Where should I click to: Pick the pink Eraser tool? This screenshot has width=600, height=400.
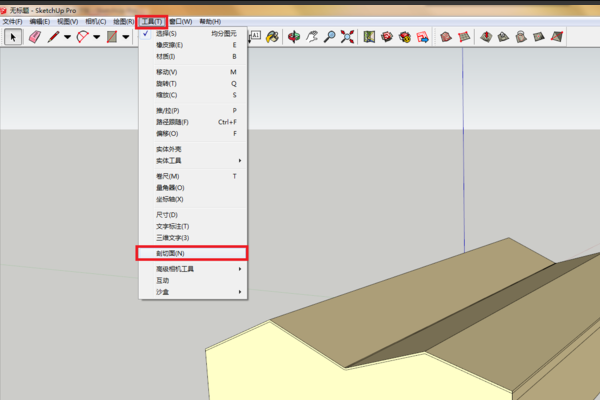tap(35, 37)
